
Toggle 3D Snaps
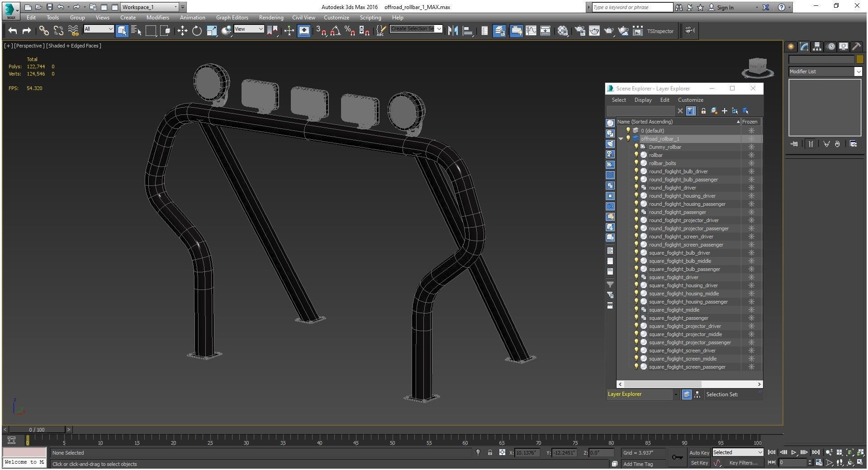pyautogui.click(x=321, y=31)
